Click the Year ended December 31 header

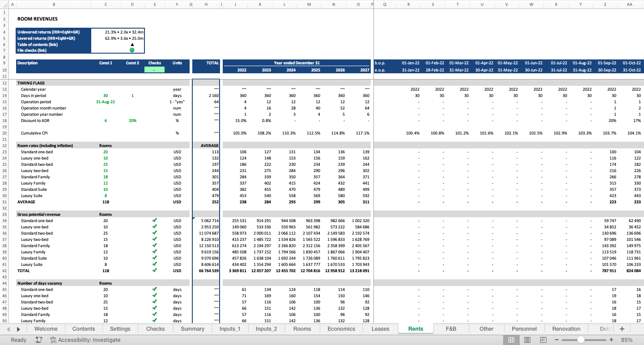click(x=297, y=63)
